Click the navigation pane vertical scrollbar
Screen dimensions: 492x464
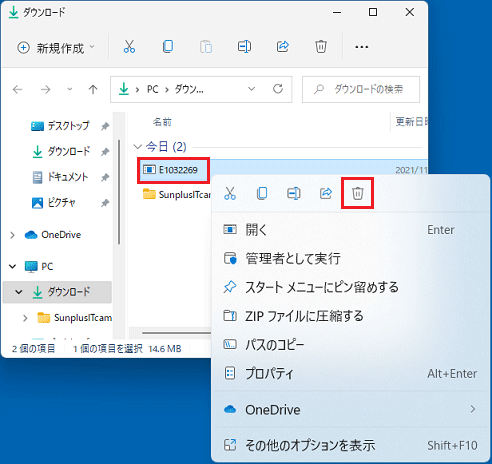point(119,192)
